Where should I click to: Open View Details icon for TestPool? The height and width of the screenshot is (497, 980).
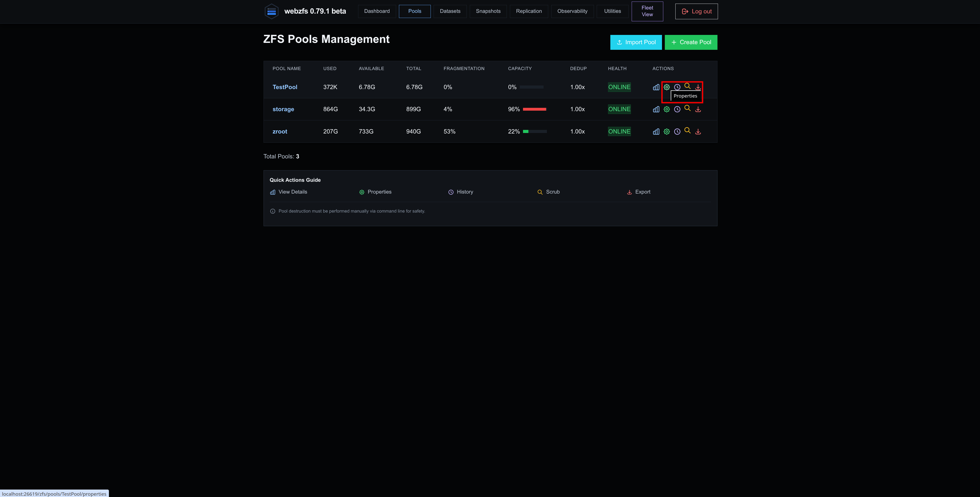click(x=656, y=87)
